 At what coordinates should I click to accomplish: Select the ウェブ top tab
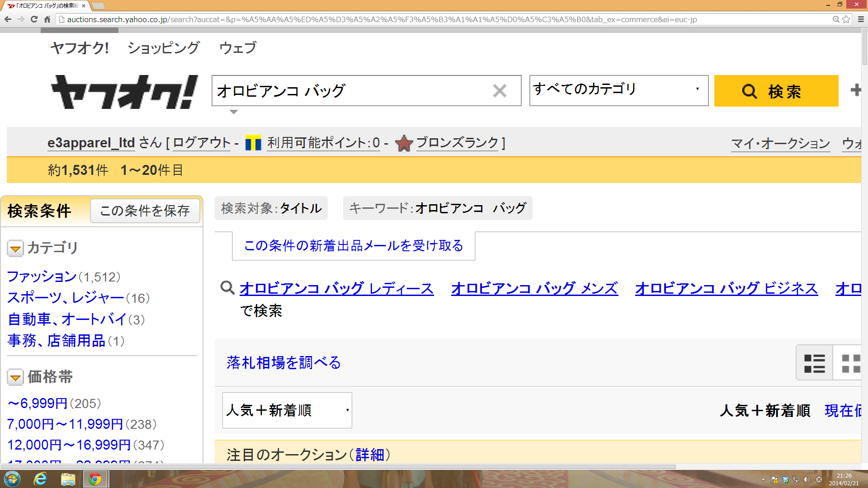click(x=238, y=48)
